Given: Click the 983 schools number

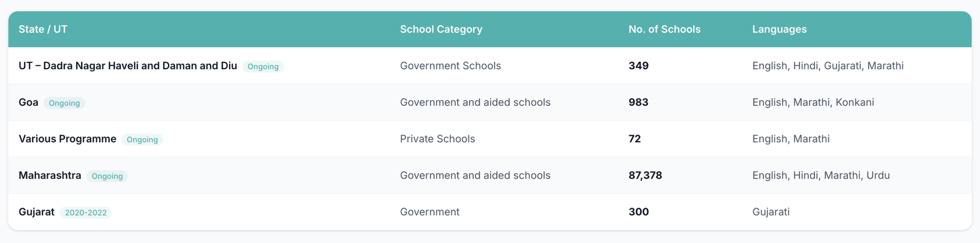Looking at the screenshot, I should (638, 102).
